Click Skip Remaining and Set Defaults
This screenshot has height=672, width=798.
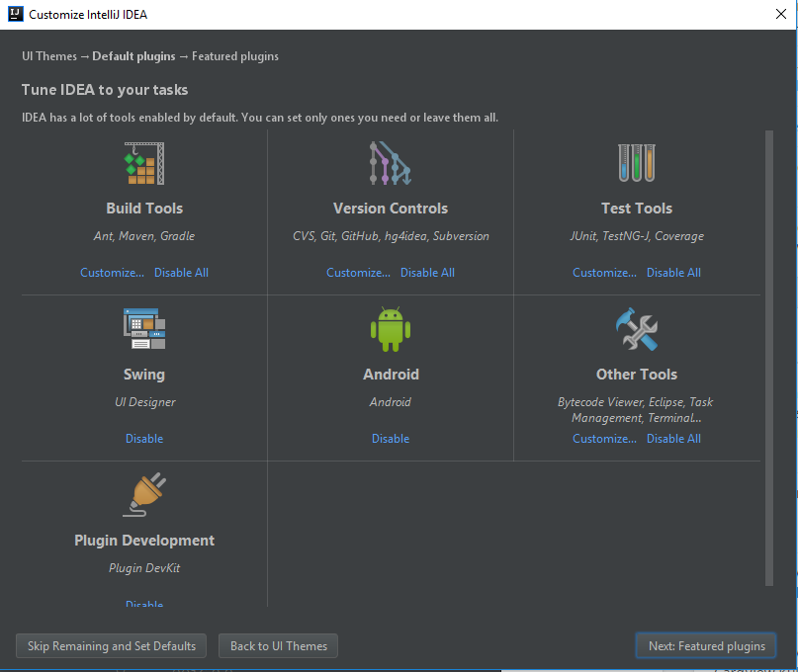click(x=111, y=646)
